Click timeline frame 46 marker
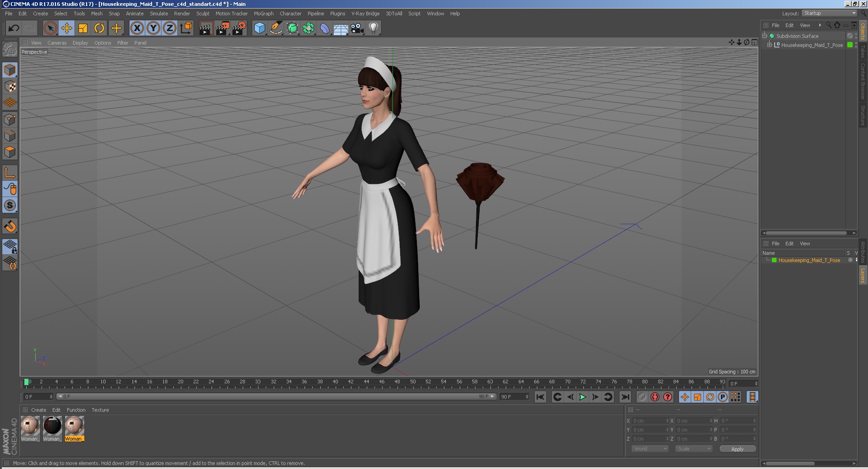This screenshot has width=868, height=469. (382, 382)
